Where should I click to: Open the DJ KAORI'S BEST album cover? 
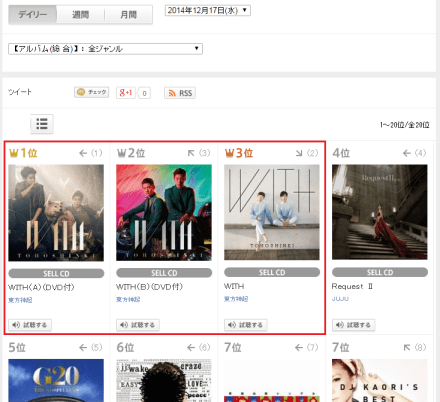click(380, 380)
